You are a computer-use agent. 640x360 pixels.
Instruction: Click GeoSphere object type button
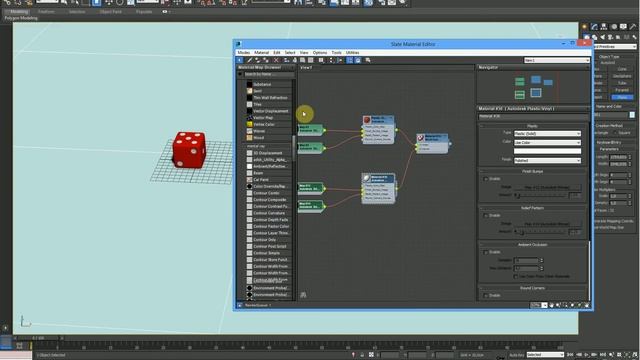coord(622,76)
